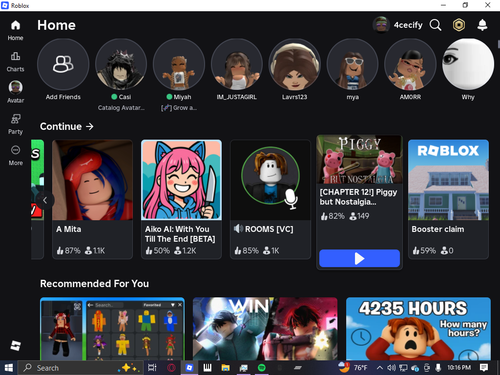Screen dimensions: 500x375
Task: Open friend Lavrs123's avatar
Action: tap(295, 64)
